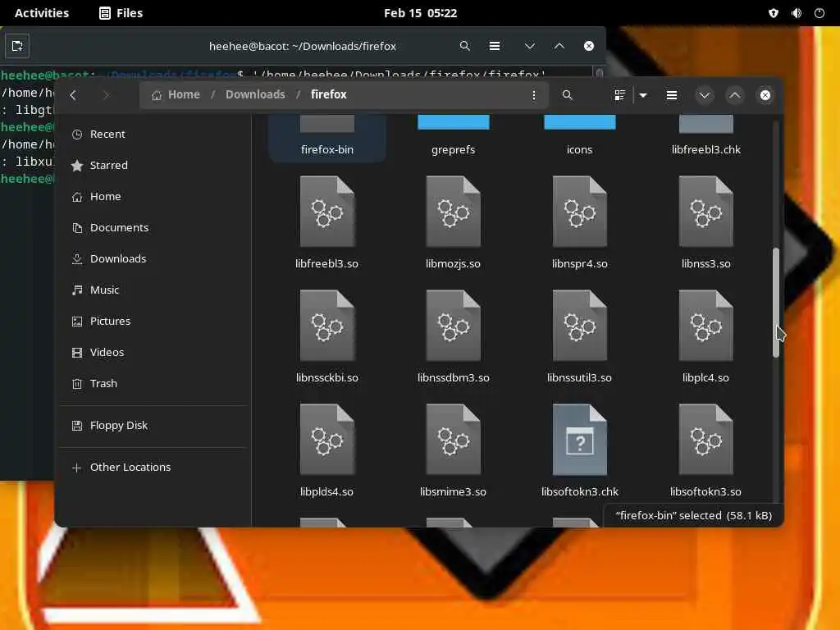Click Downloads in the path bar
The width and height of the screenshot is (840, 630).
pyautogui.click(x=255, y=95)
